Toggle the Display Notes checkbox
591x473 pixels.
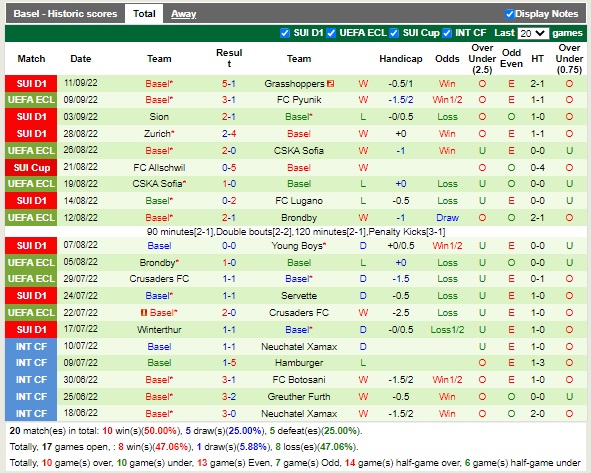pos(509,14)
